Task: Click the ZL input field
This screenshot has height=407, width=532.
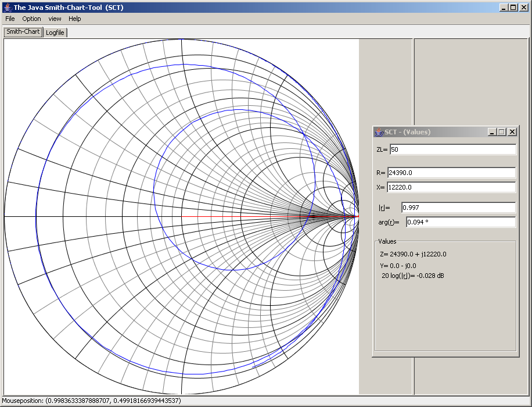Action: tap(453, 149)
